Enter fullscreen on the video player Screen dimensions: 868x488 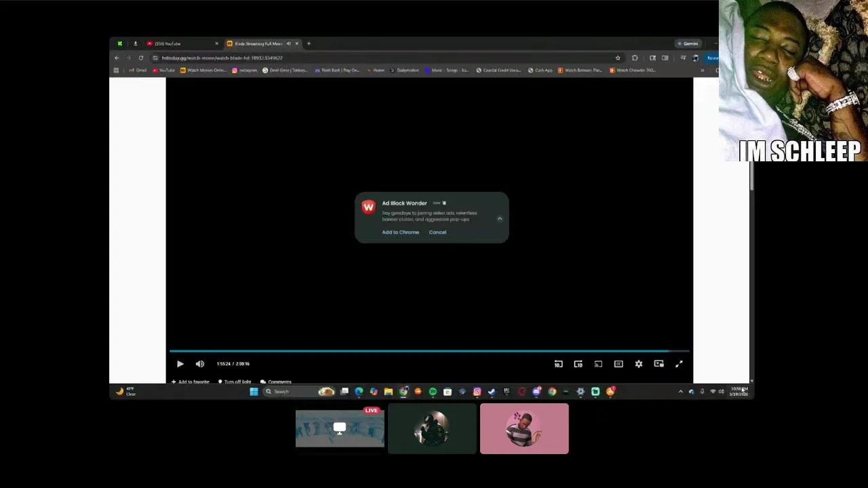pos(679,364)
